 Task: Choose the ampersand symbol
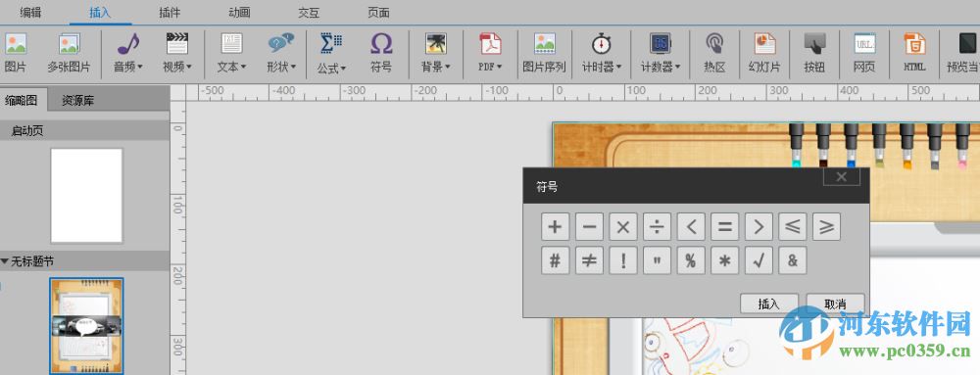tap(793, 260)
